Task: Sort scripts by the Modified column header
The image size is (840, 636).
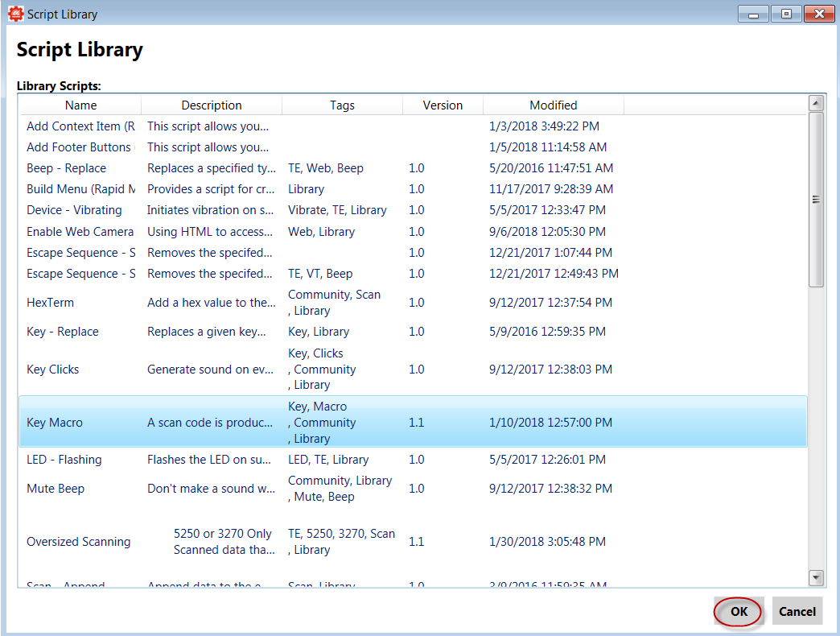Action: (x=554, y=105)
